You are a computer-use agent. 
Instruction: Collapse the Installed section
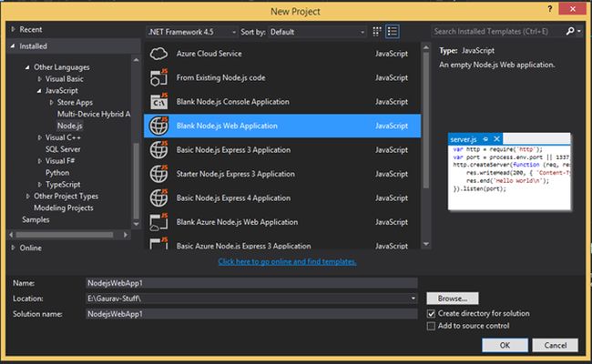(13, 46)
